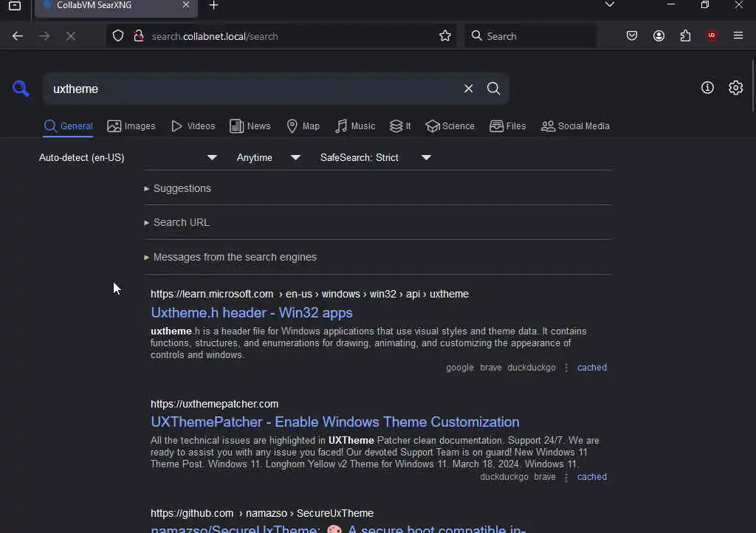The height and width of the screenshot is (533, 756).
Task: Expand Messages from the search engines
Action: click(x=230, y=258)
